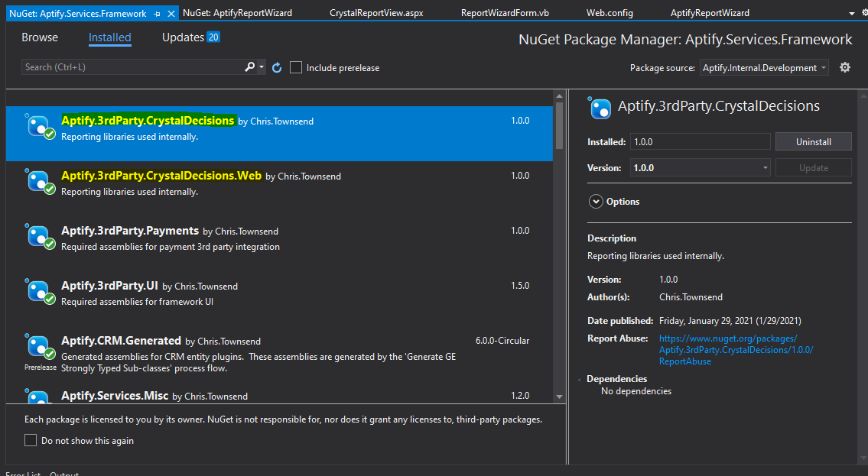This screenshot has width=868, height=476.
Task: Click the refresh packages icon
Action: 276,67
